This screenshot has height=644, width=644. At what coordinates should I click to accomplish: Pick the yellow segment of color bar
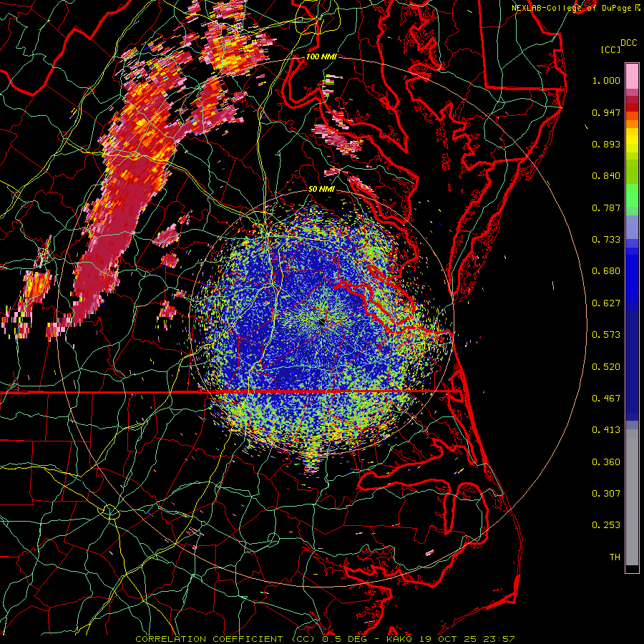[632, 140]
